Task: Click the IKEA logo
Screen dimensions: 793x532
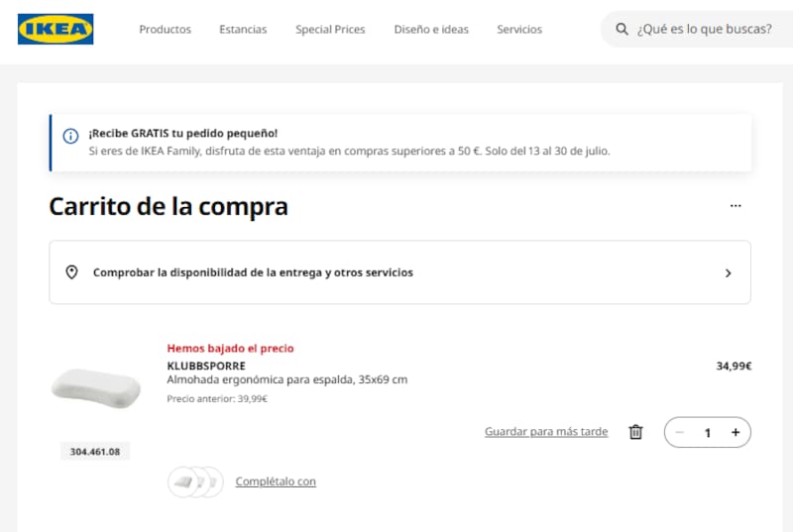Action: tap(56, 30)
